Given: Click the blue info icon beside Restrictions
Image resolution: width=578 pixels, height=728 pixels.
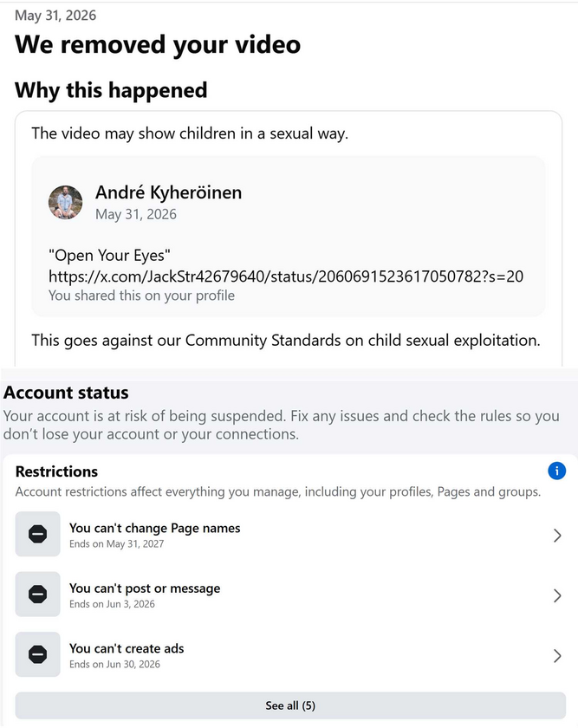Looking at the screenshot, I should [556, 471].
